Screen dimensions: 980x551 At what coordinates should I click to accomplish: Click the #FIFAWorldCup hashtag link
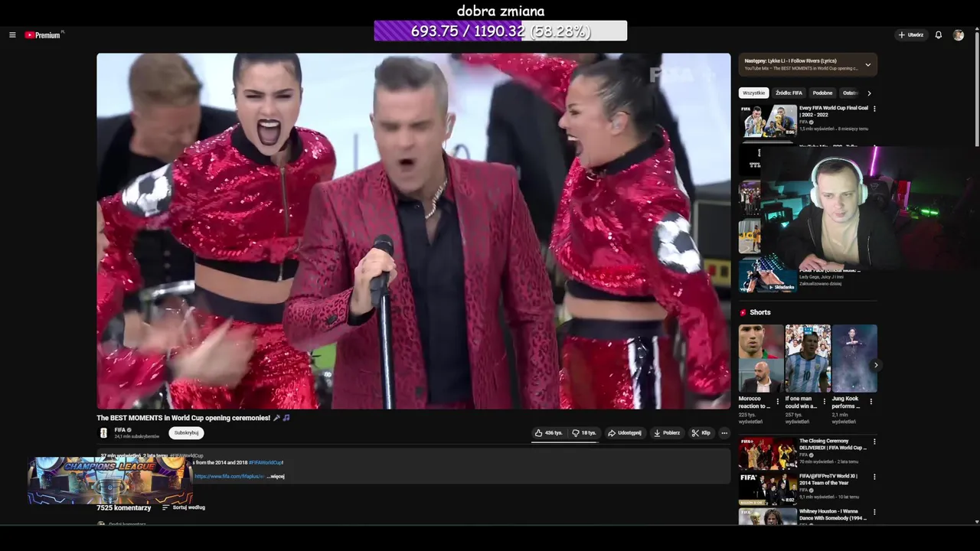(x=265, y=463)
